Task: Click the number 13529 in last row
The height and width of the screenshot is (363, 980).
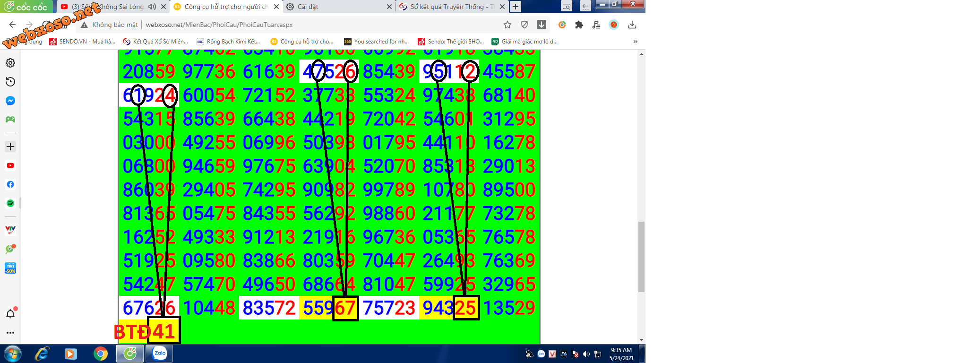Action: [509, 308]
